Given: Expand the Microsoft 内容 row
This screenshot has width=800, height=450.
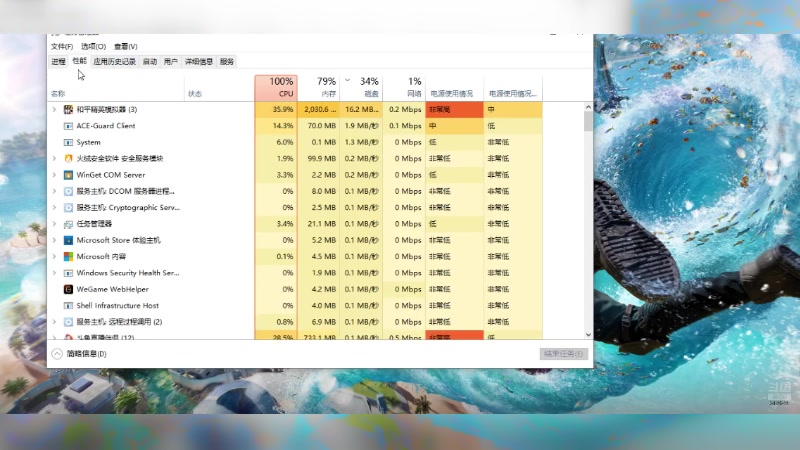Looking at the screenshot, I should [54, 257].
